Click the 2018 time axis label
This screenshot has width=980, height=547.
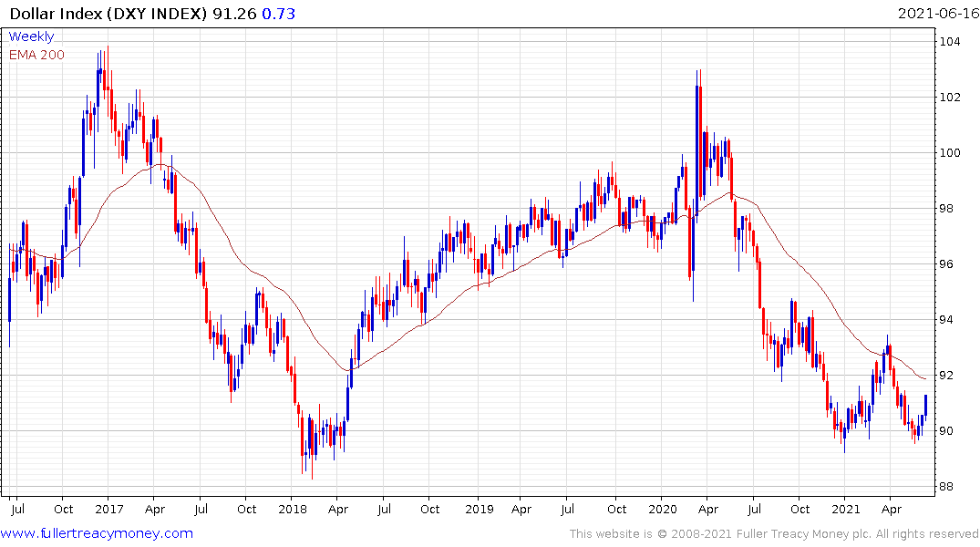pyautogui.click(x=293, y=509)
